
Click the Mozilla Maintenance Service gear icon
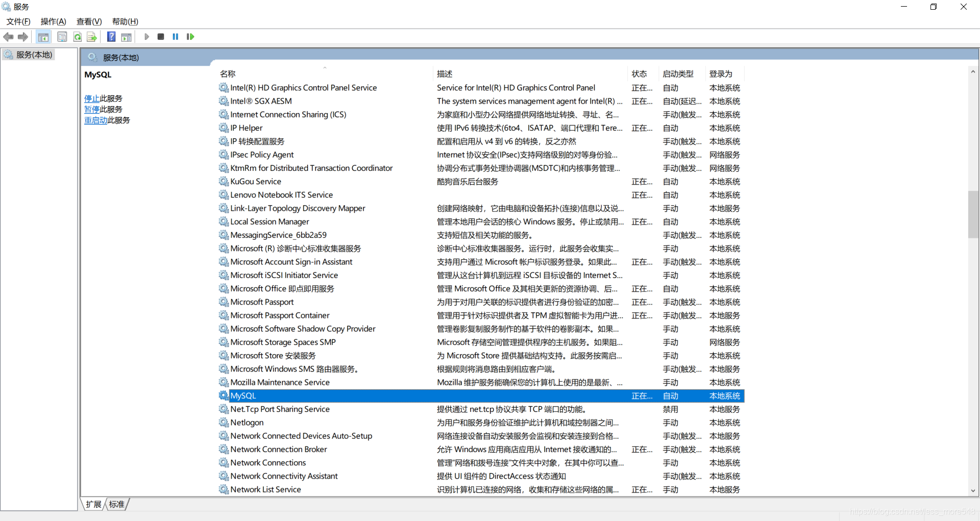pyautogui.click(x=224, y=382)
